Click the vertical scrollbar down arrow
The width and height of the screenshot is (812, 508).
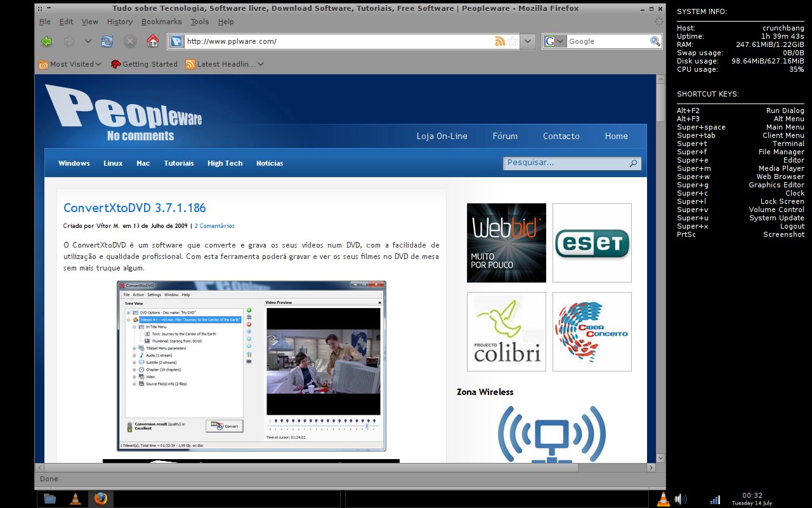(660, 457)
